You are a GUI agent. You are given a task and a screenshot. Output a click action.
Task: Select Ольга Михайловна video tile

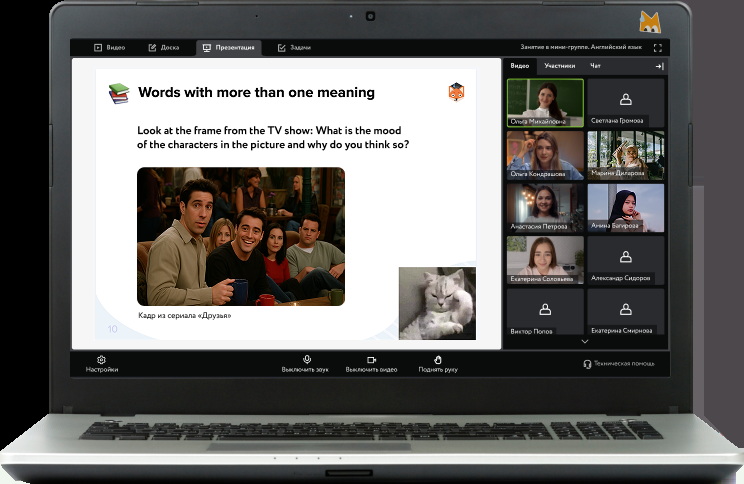[545, 103]
